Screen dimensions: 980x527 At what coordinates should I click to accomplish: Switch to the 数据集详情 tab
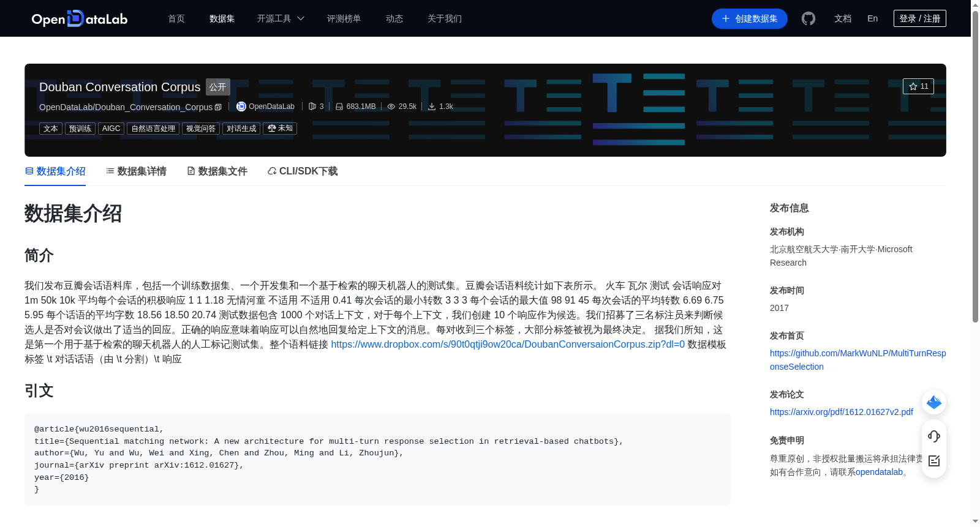(x=136, y=171)
